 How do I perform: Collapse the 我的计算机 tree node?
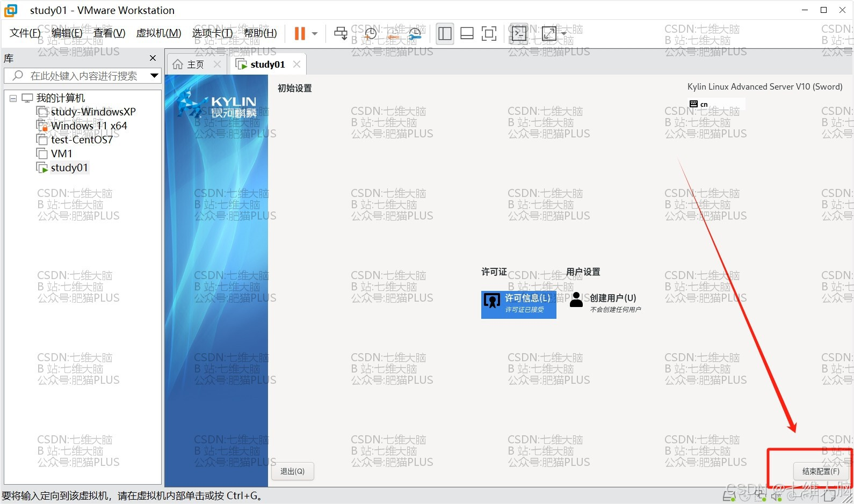pyautogui.click(x=13, y=98)
